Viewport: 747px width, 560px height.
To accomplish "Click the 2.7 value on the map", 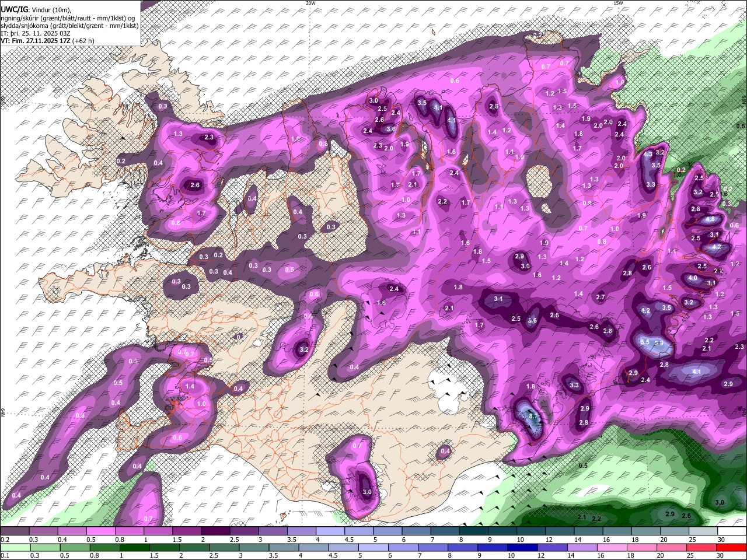I will tap(601, 297).
